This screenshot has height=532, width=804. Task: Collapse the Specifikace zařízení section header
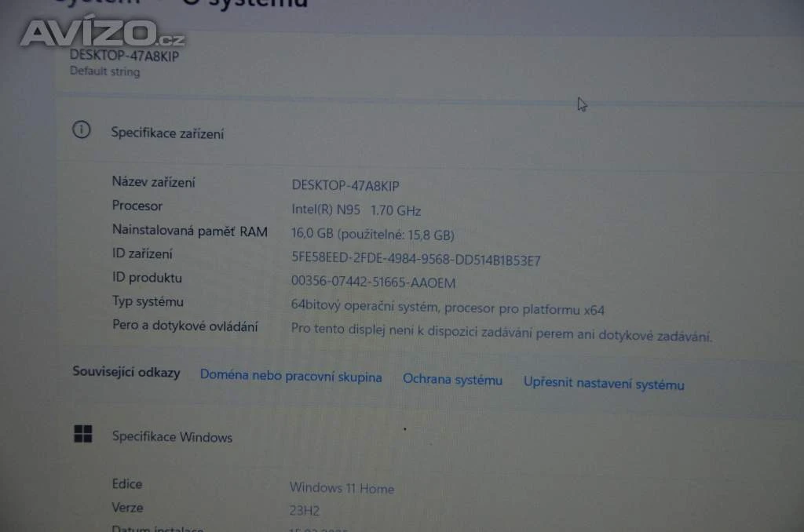pos(168,133)
